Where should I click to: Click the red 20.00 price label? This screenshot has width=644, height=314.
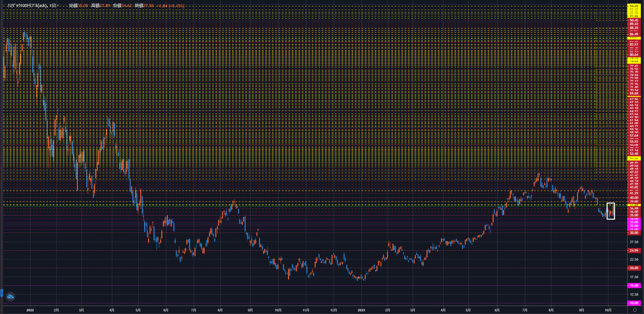(x=634, y=268)
